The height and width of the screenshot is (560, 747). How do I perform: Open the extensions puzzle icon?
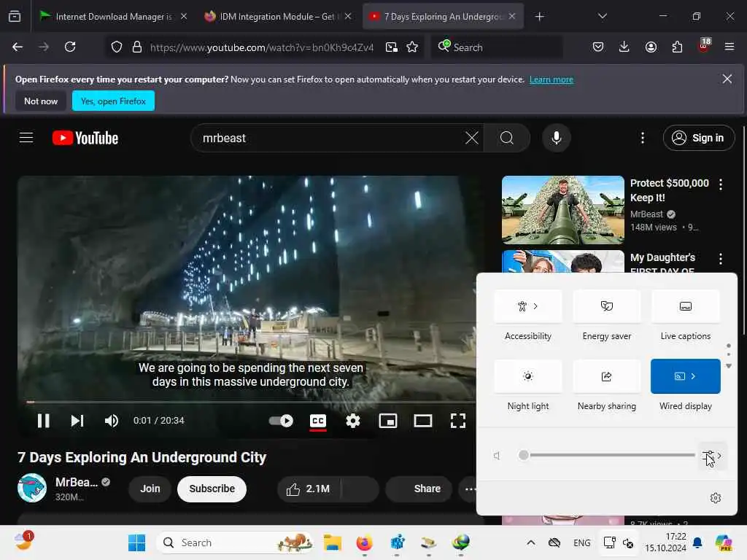click(677, 47)
